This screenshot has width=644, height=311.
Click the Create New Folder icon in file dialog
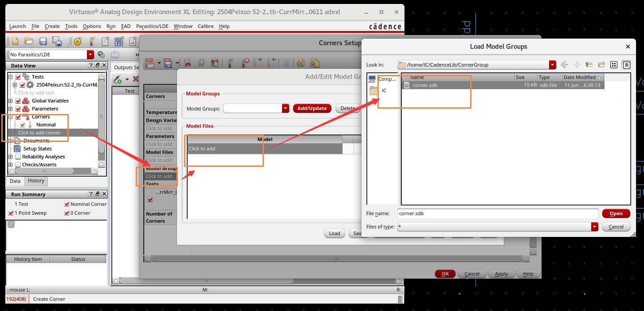pyautogui.click(x=601, y=65)
